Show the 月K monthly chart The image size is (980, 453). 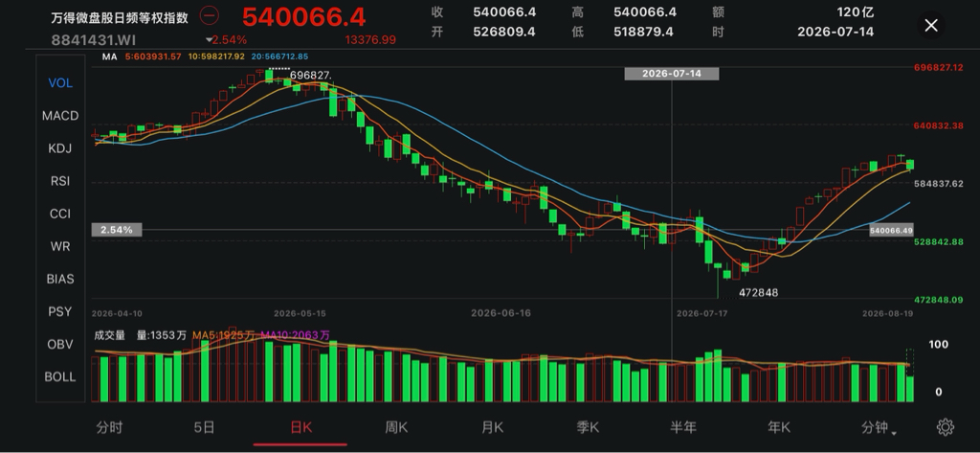[493, 427]
